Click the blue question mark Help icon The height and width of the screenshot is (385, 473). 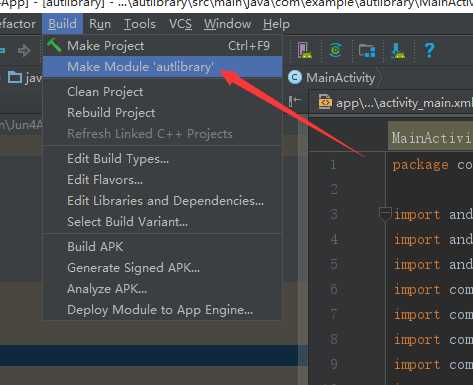tap(429, 50)
